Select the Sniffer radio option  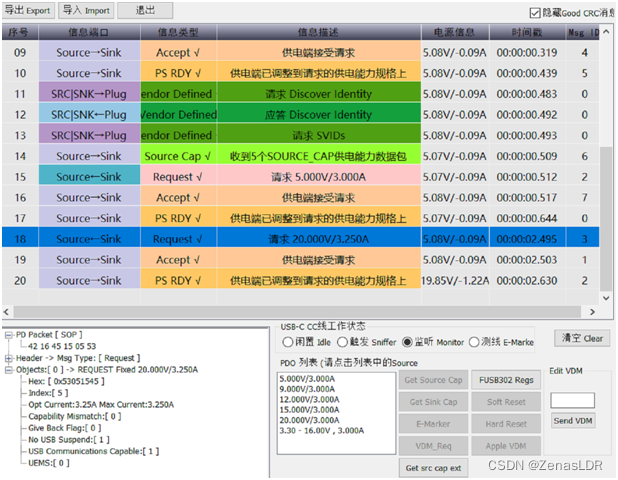(x=342, y=342)
